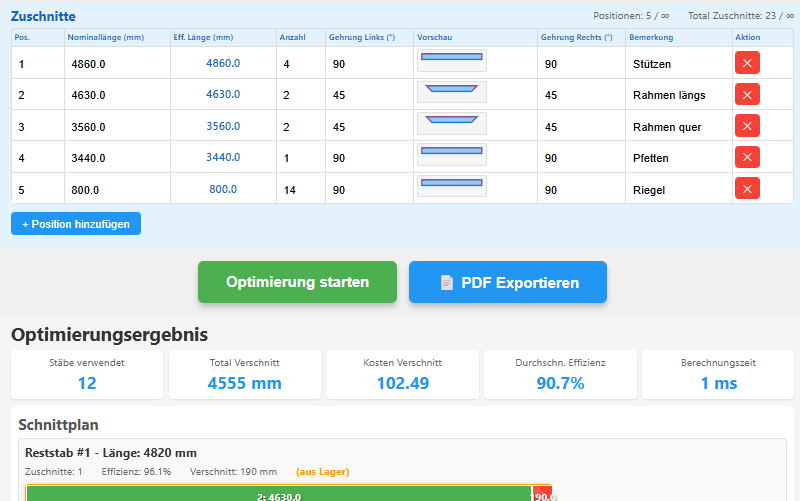The image size is (800, 501).
Task: Click the Stäbe verwendet result card
Action: tap(87, 374)
